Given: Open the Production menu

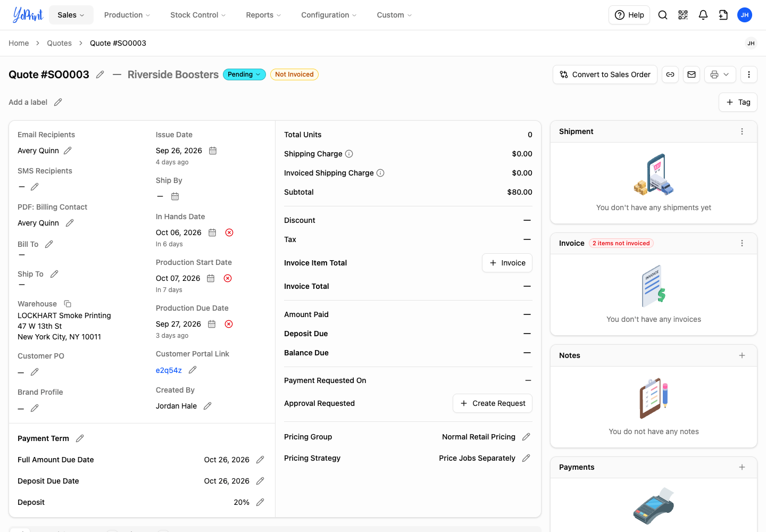Looking at the screenshot, I should pyautogui.click(x=127, y=15).
